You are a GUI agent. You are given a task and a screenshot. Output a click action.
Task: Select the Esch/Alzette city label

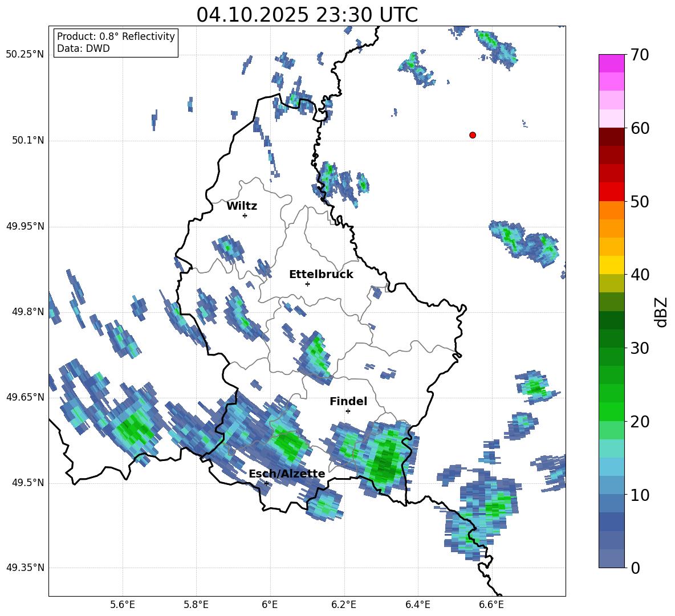point(287,474)
